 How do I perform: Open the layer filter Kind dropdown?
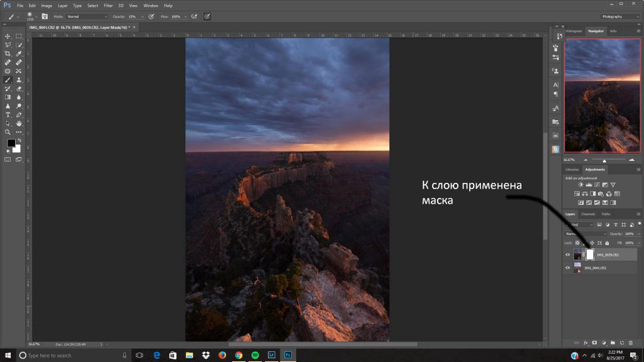click(579, 225)
